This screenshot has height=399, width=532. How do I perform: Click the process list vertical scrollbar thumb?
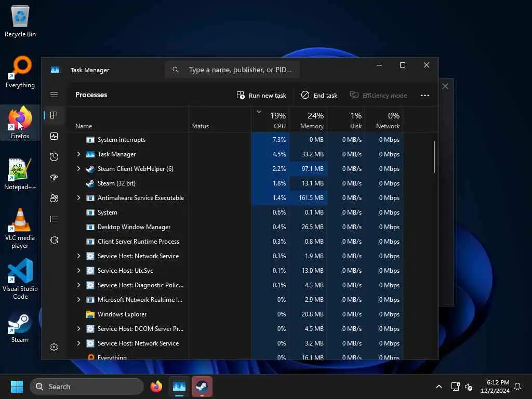(434, 157)
